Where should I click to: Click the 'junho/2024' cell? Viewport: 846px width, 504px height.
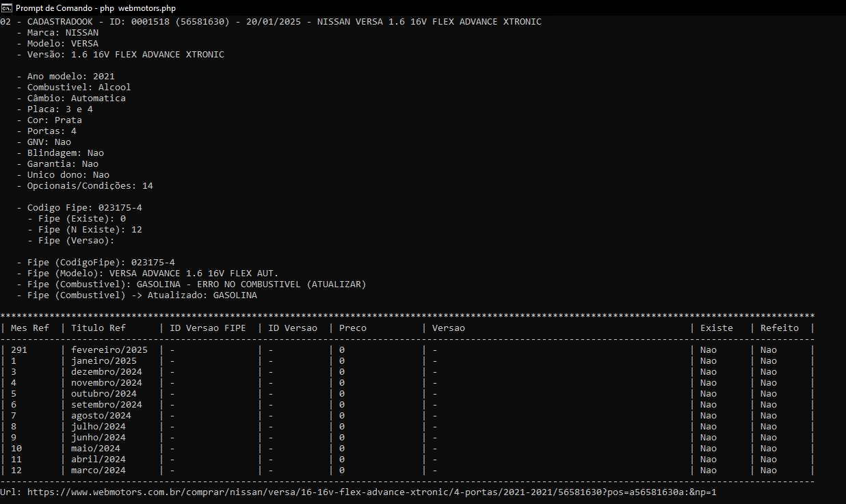[98, 438]
